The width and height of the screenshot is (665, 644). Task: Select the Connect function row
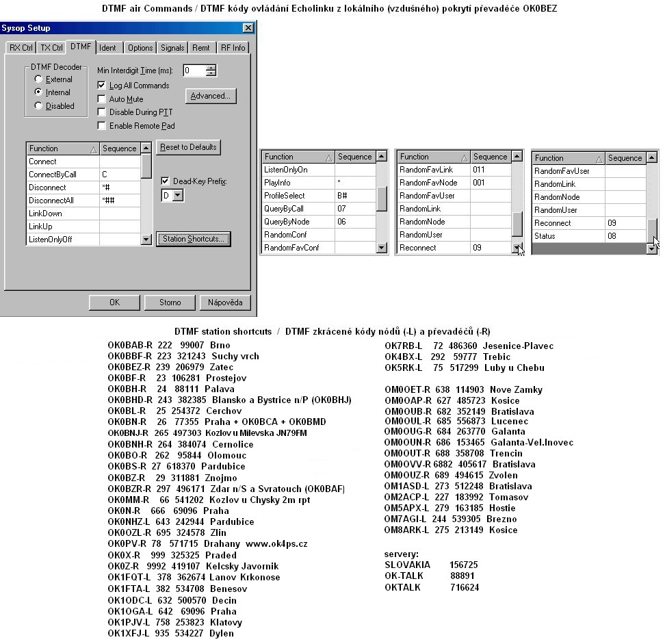[83, 162]
